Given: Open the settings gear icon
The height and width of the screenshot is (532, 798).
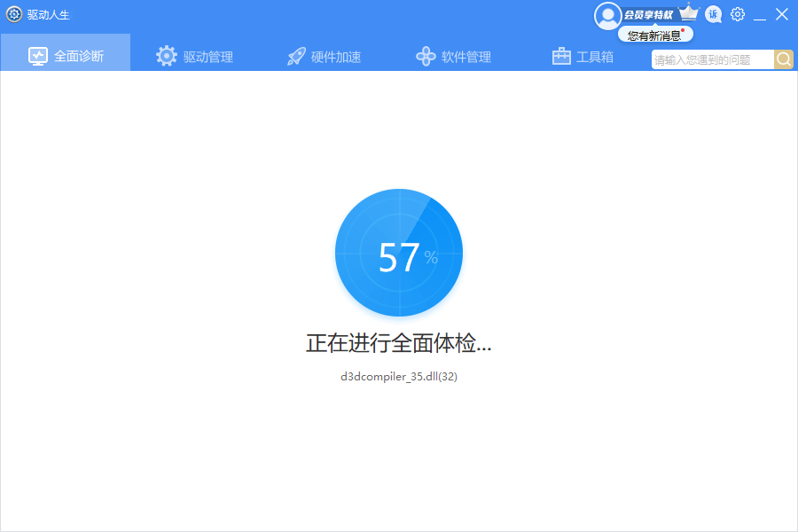Looking at the screenshot, I should 737,14.
